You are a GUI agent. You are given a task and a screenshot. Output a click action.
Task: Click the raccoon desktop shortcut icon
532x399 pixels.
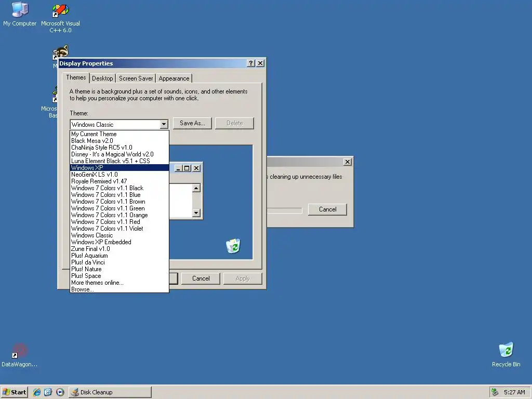[61, 51]
